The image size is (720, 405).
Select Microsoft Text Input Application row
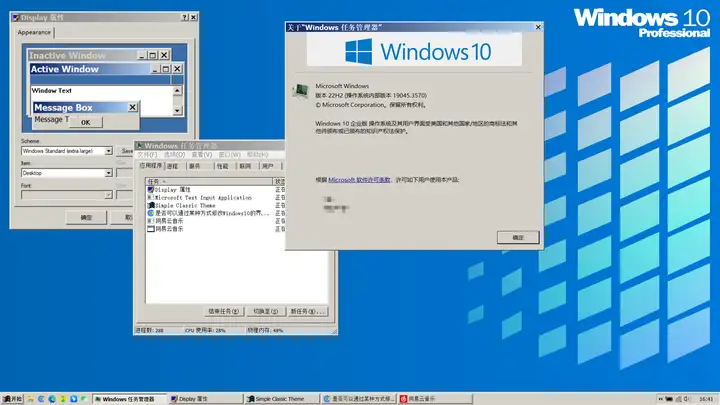coord(203,197)
